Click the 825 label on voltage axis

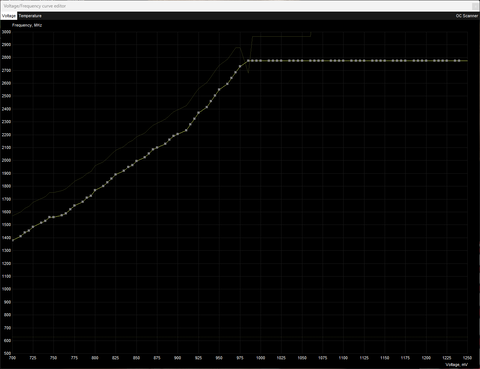point(115,358)
